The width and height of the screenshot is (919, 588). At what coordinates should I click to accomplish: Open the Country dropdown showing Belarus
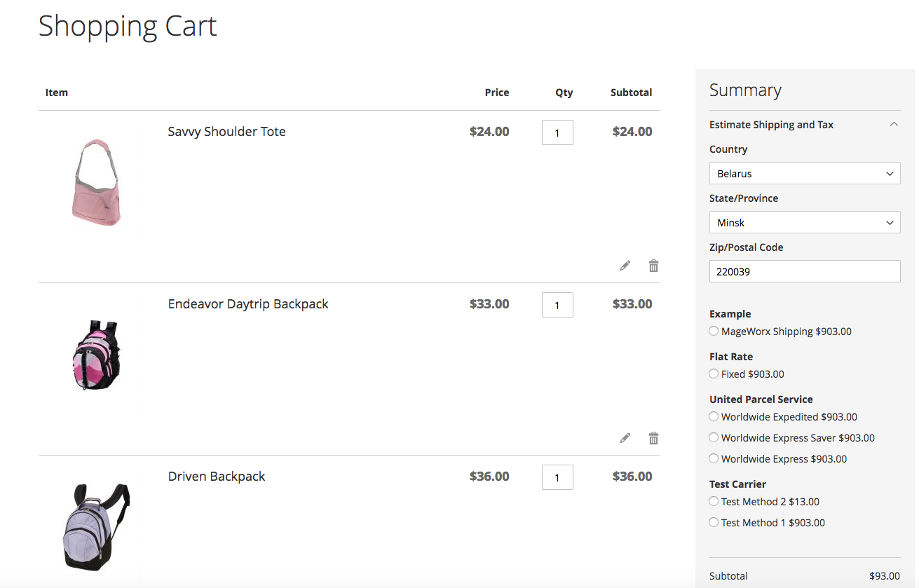804,174
